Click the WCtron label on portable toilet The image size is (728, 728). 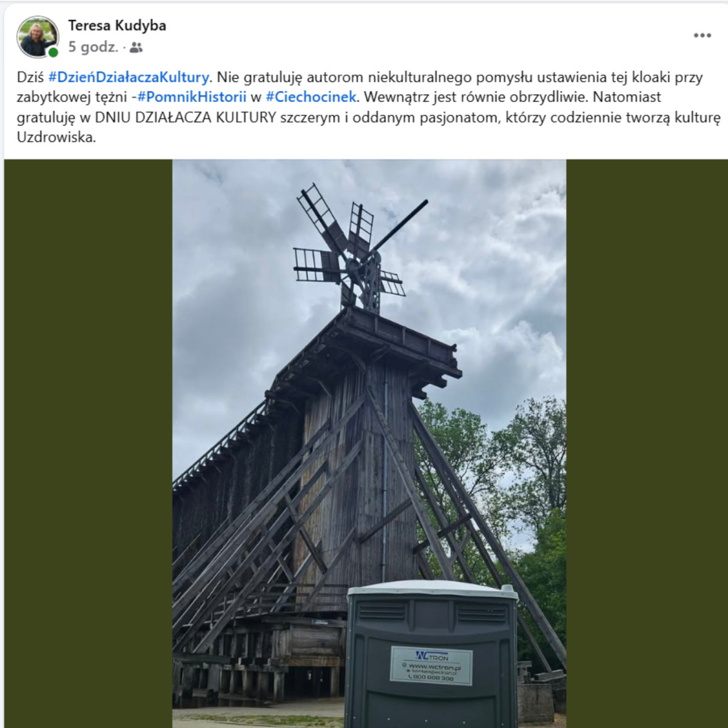431,666
